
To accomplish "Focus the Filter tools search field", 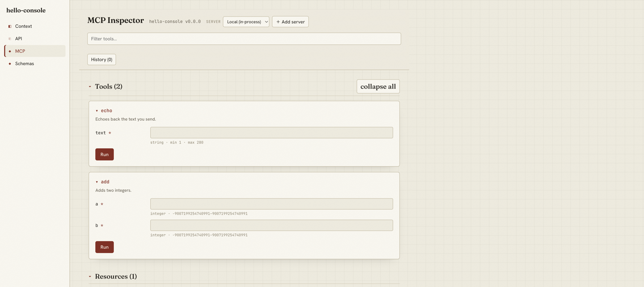I will click(x=244, y=39).
